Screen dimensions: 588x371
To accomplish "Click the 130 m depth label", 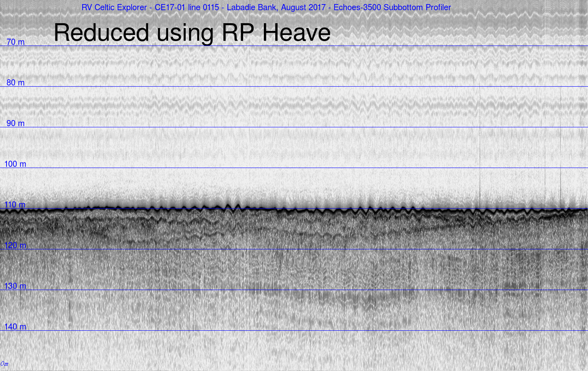I will [x=15, y=286].
